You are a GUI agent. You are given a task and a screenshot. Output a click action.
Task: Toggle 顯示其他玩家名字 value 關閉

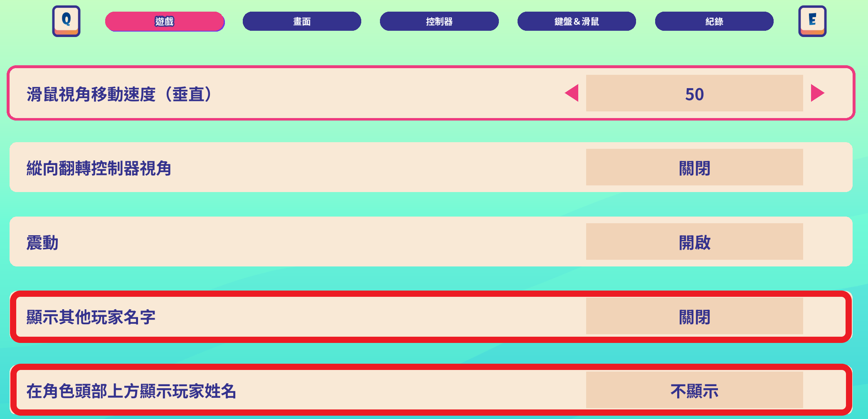(x=694, y=316)
